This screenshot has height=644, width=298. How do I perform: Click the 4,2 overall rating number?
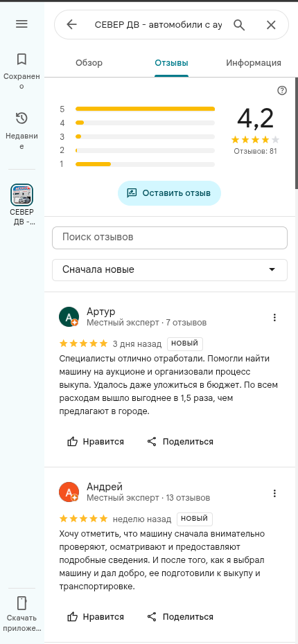(x=255, y=118)
